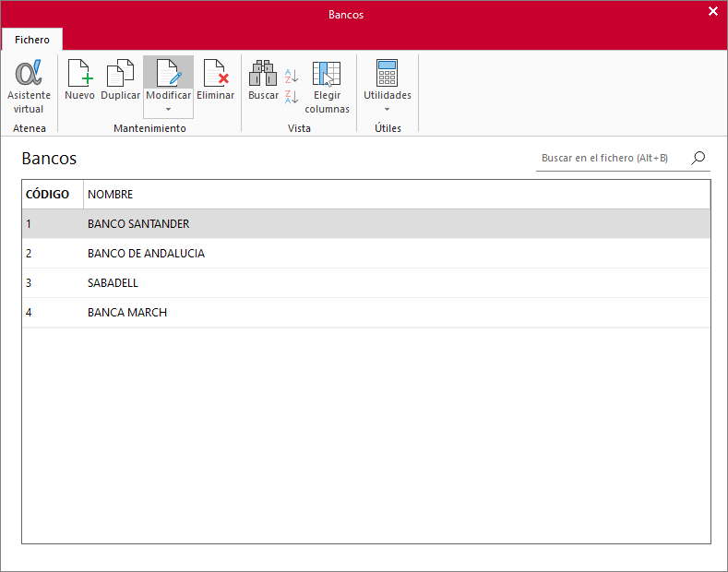Expand the Modificar dropdown arrow

tap(168, 110)
